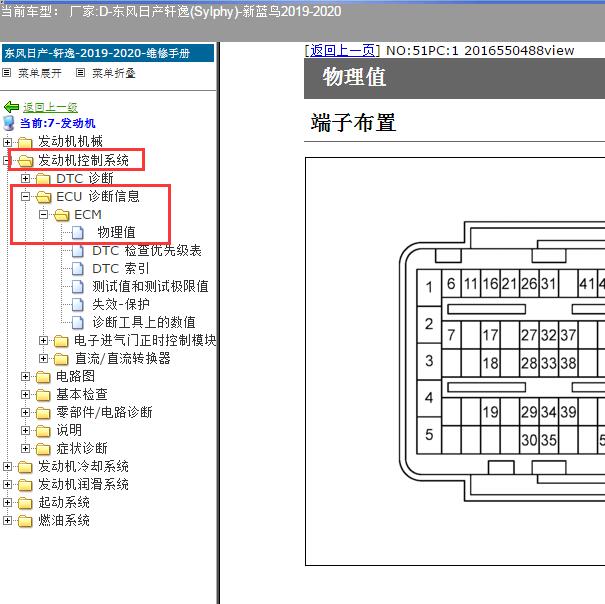Click the 起动系统 folder icon
This screenshot has height=604, width=605.
point(25,503)
